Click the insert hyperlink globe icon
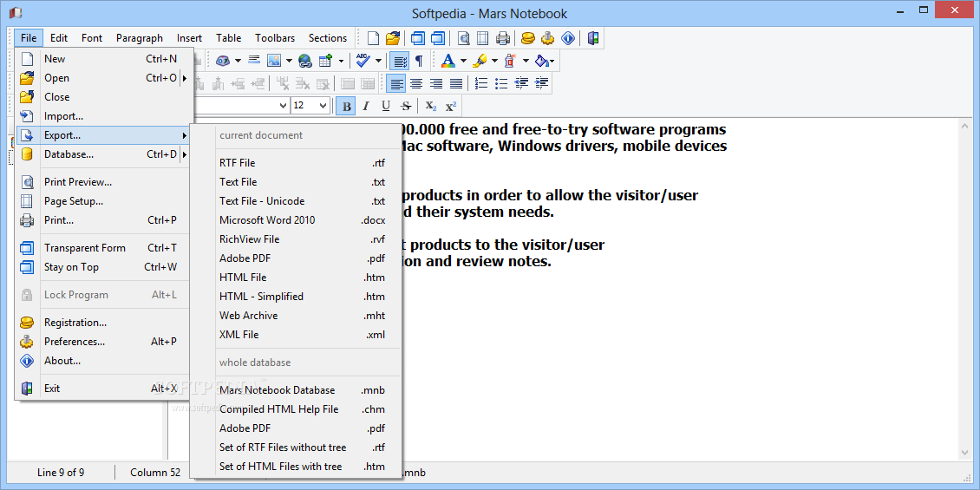Viewport: 980px width, 490px height. point(305,61)
